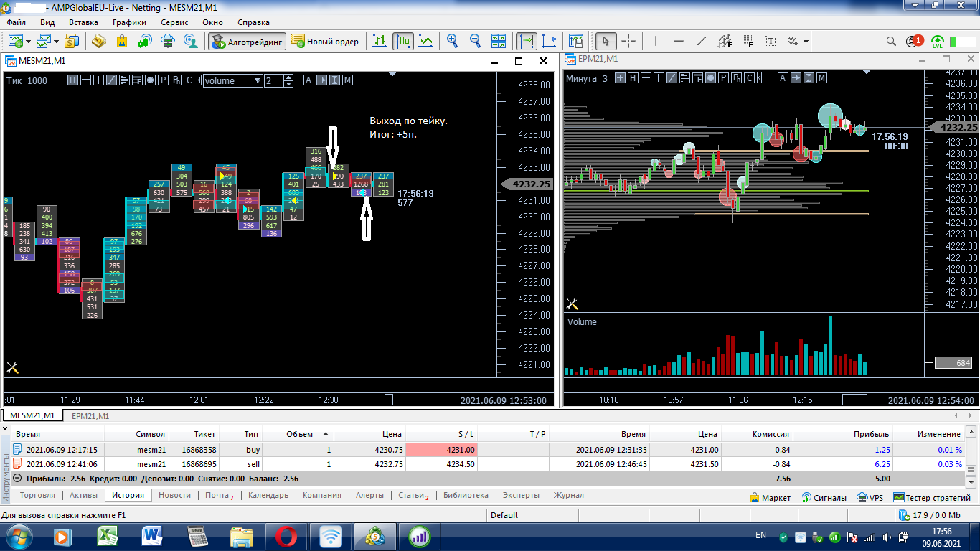Viewport: 980px width, 551px height.
Task: Click the 'Новый ордер' toolbar button
Action: (325, 41)
